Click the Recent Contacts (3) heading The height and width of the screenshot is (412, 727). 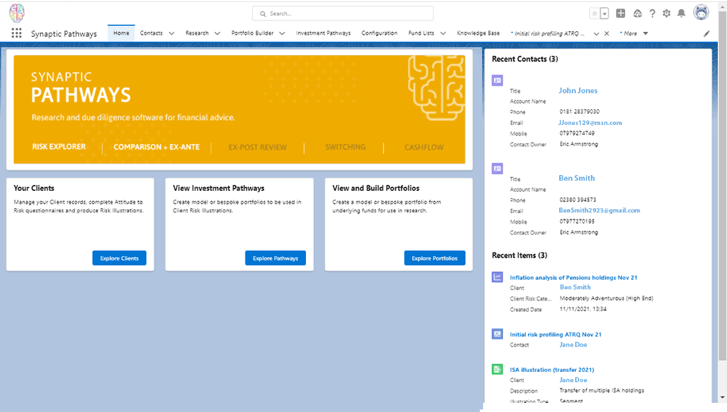(524, 59)
